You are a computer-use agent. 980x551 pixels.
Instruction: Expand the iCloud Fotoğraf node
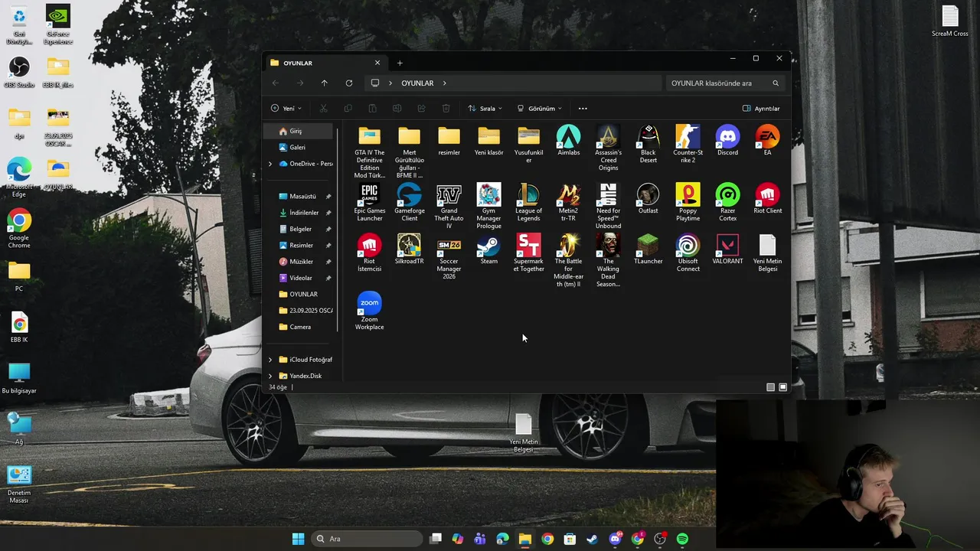269,360
